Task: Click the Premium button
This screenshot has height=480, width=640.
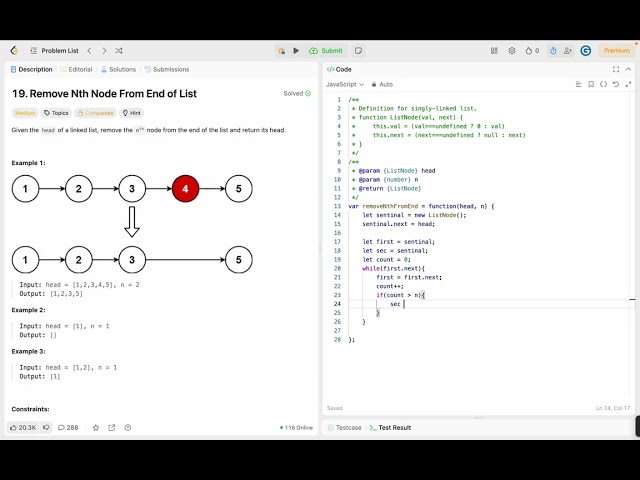Action: click(x=617, y=51)
